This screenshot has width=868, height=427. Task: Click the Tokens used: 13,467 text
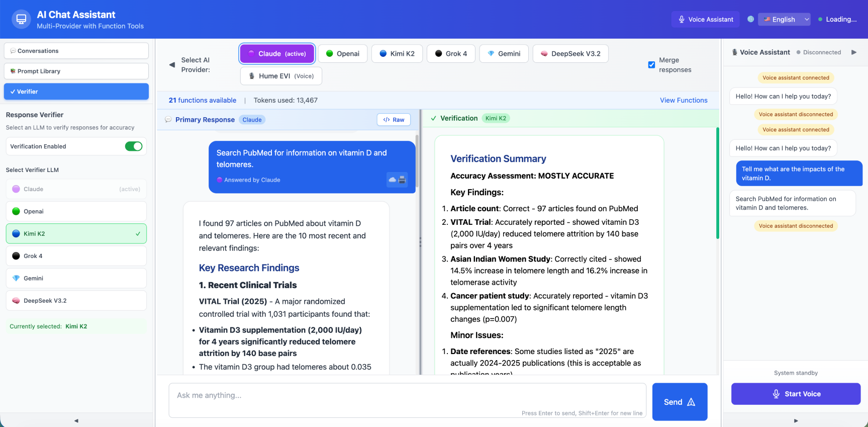point(285,100)
